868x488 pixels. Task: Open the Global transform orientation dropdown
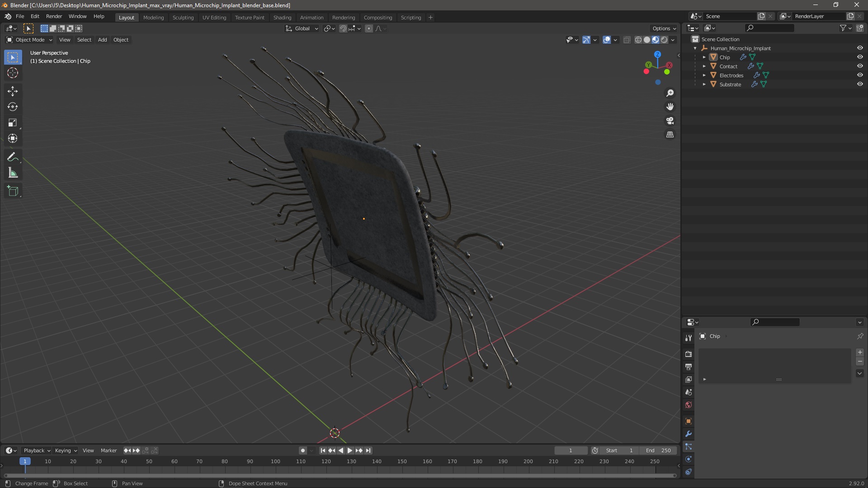point(302,28)
